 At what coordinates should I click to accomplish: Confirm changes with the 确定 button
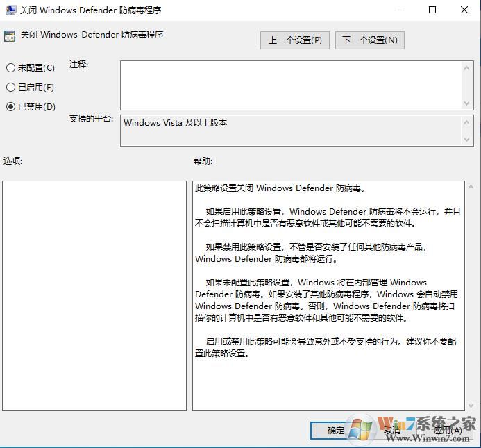click(335, 431)
